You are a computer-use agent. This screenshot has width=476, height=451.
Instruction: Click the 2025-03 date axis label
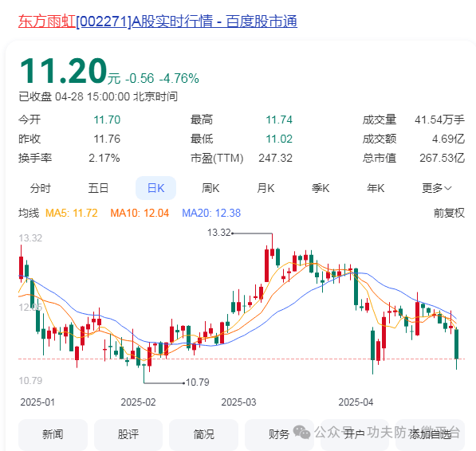tap(238, 402)
